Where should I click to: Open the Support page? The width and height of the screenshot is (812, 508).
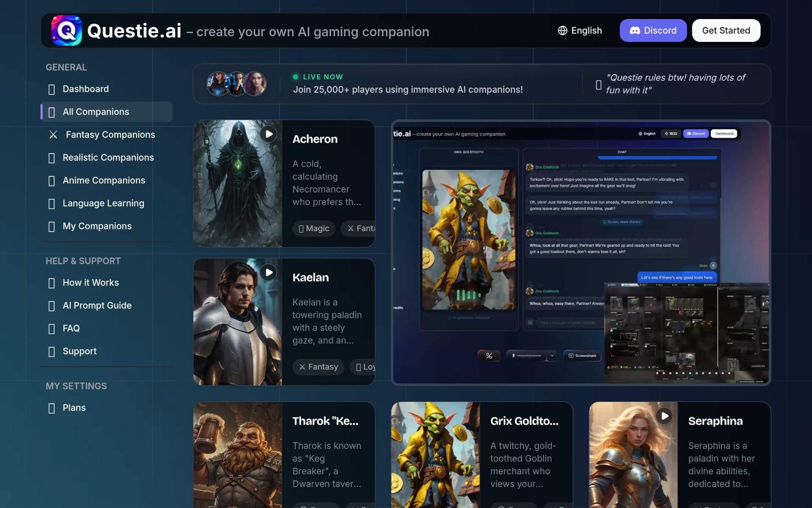[107, 351]
